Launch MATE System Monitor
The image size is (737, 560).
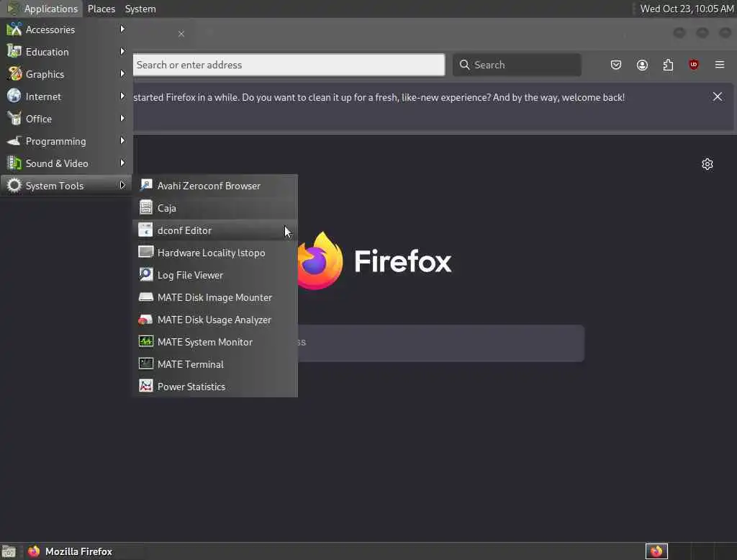(x=214, y=342)
